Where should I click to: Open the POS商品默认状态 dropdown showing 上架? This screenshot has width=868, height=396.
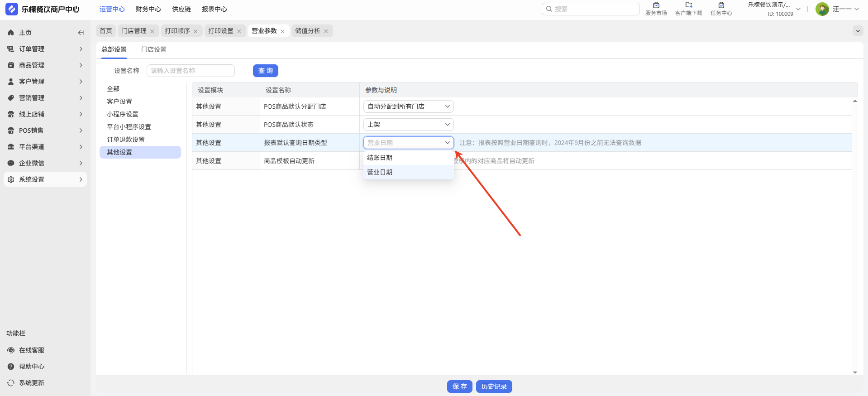click(409, 125)
